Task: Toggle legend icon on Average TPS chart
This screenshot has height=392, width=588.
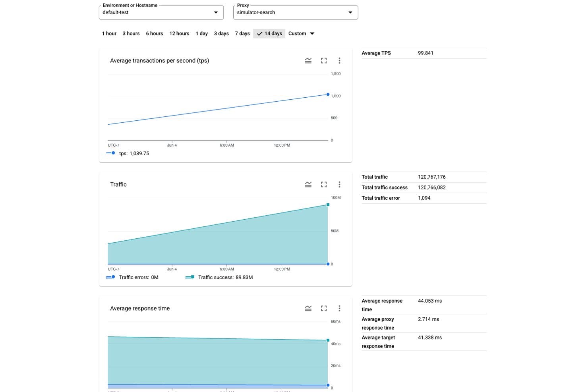Action: coord(308,61)
